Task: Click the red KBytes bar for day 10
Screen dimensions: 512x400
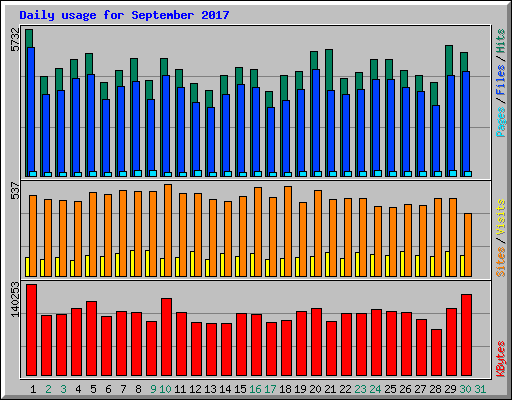Action: (167, 337)
